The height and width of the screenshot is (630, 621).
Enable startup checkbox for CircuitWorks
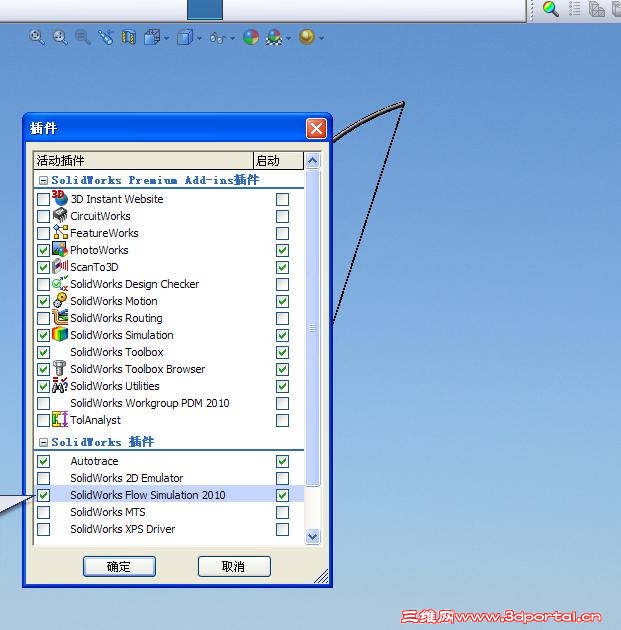click(282, 217)
